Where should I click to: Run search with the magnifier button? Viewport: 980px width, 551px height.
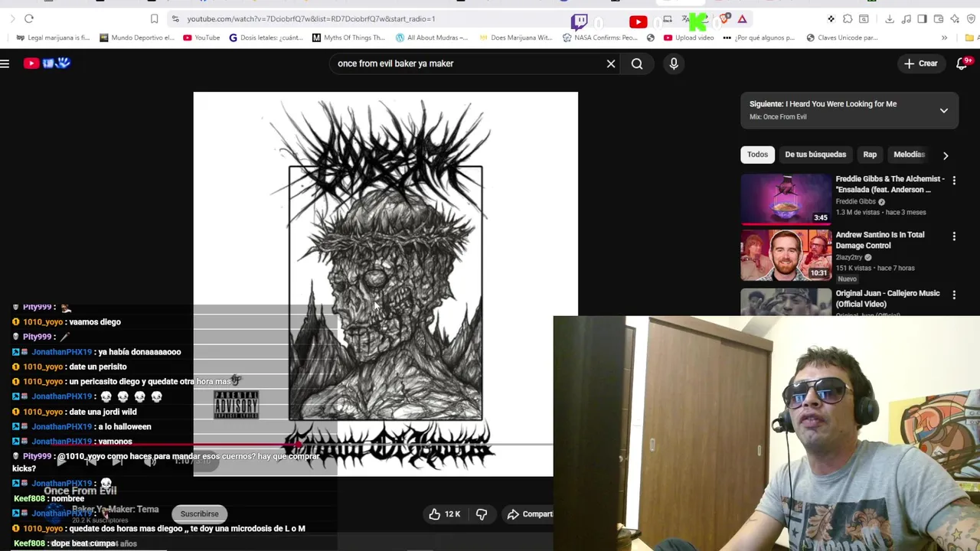[637, 64]
